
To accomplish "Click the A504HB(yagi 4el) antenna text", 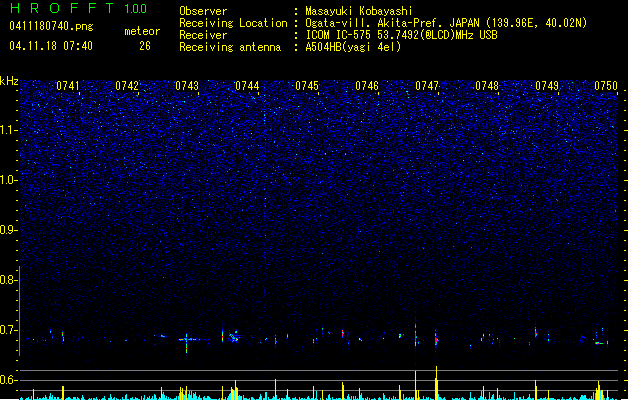I will coord(353,47).
